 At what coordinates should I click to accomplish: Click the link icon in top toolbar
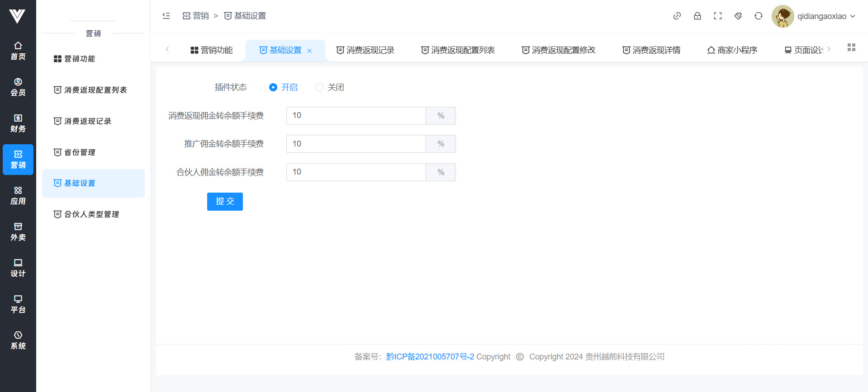677,16
